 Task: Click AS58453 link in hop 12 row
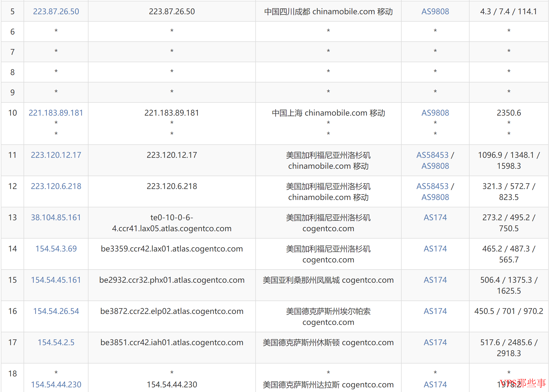(x=432, y=186)
